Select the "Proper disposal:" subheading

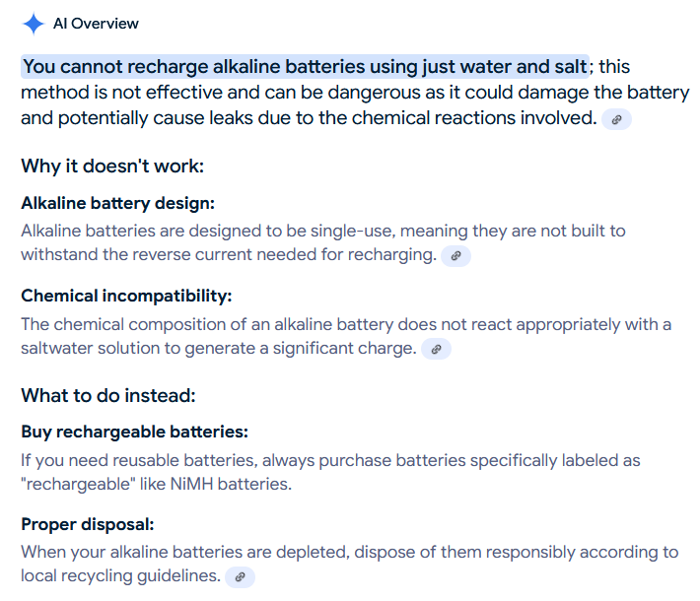pyautogui.click(x=88, y=524)
